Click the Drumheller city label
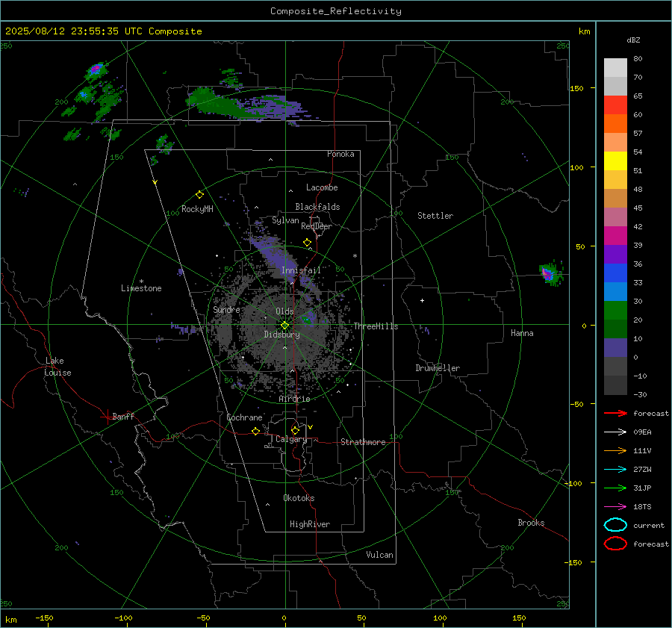This screenshot has width=672, height=628. coord(438,368)
